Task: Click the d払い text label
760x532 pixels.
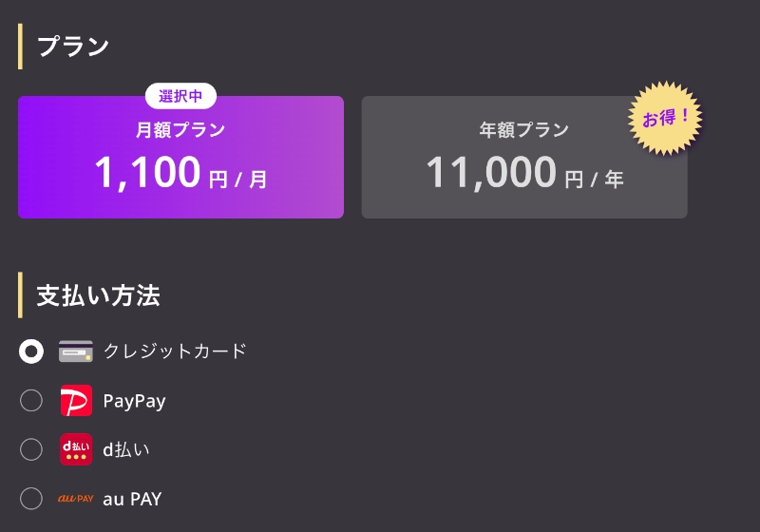Action: 126,449
